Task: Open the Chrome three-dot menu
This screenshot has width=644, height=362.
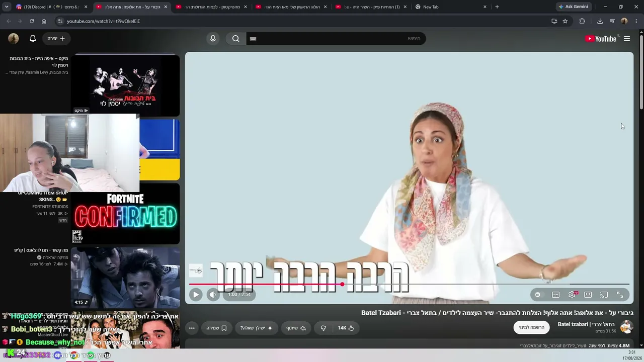Action: 636,21
